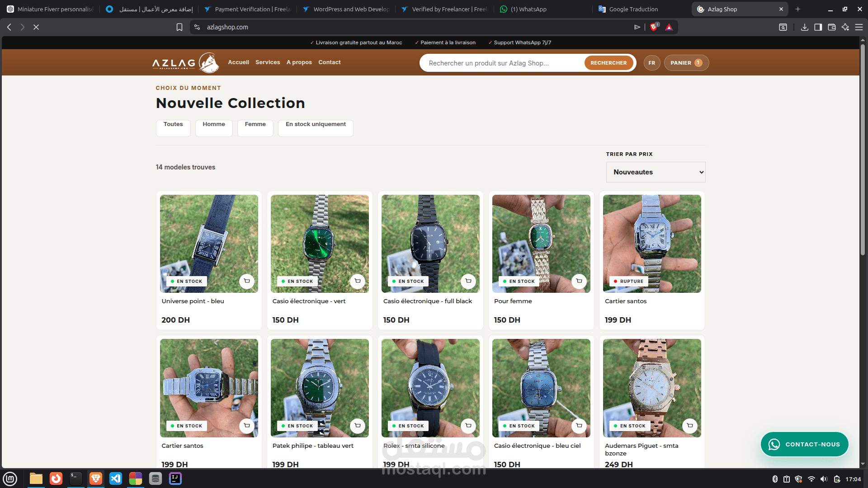This screenshot has height=488, width=868.
Task: Add Patek philipe - tableau vert to cart
Action: [x=358, y=426]
